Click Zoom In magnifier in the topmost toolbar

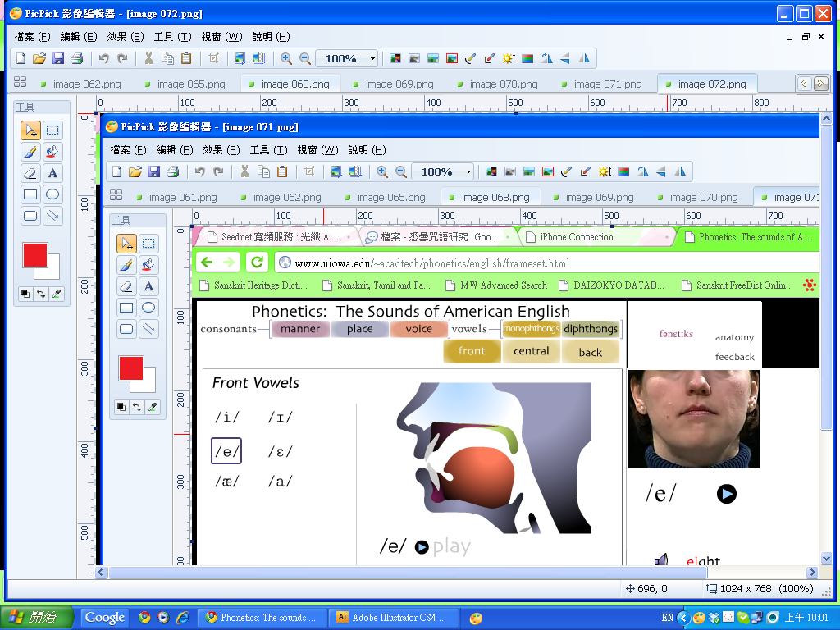tap(286, 58)
